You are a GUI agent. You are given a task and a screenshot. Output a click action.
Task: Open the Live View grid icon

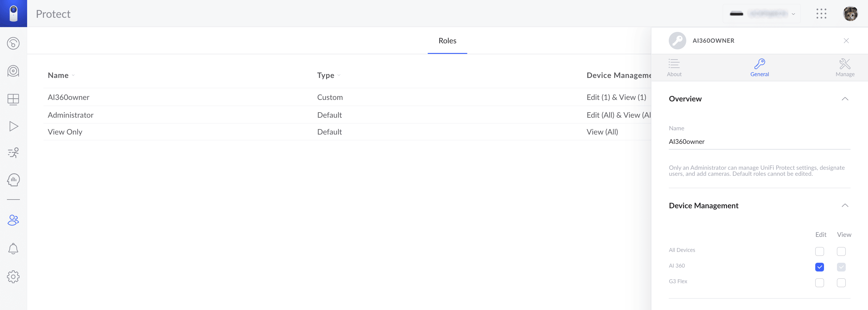click(x=14, y=99)
